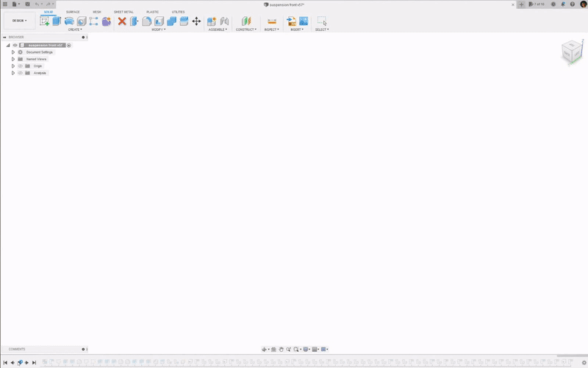Open the Construct dropdown menu
The height and width of the screenshot is (368, 588).
tap(246, 29)
